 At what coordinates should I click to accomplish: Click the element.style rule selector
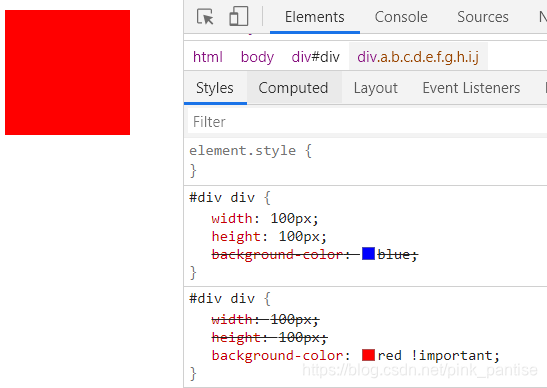(x=242, y=150)
